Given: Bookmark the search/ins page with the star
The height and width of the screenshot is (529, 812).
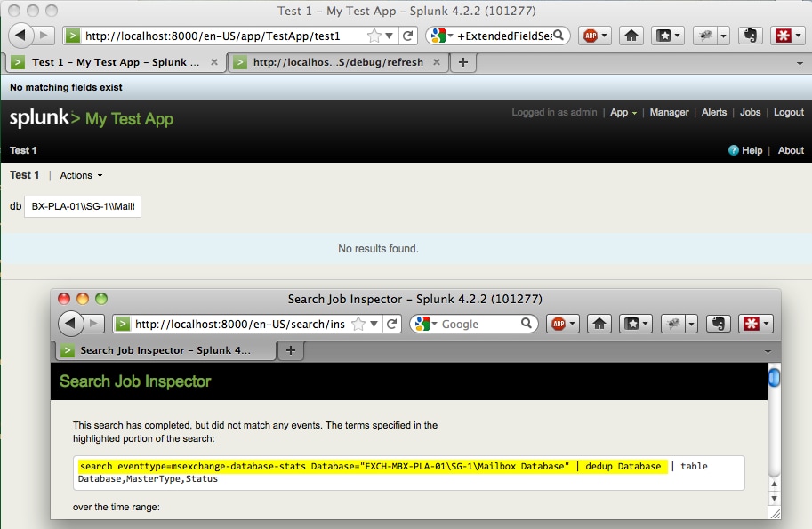Looking at the screenshot, I should pyautogui.click(x=358, y=324).
